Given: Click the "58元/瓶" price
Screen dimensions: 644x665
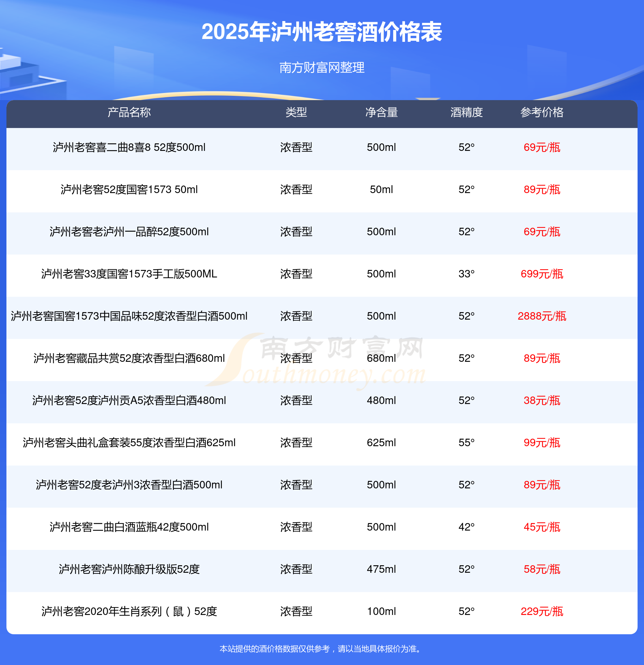Looking at the screenshot, I should (x=542, y=569).
